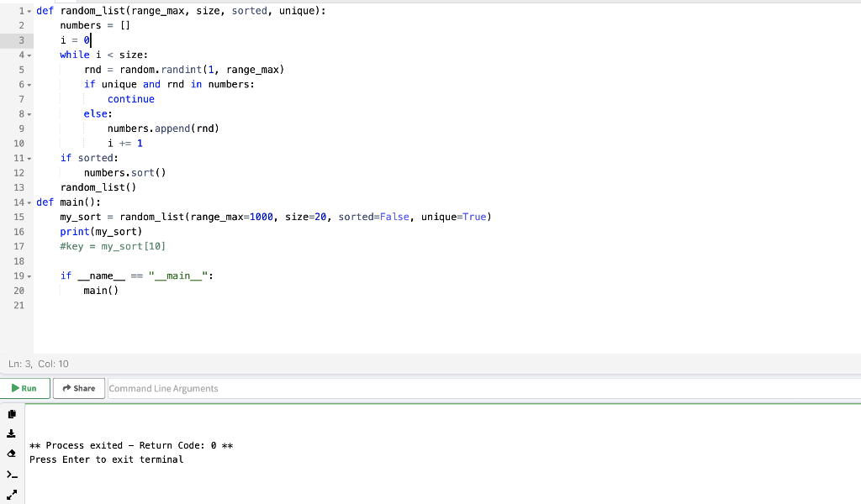Click the Run button
This screenshot has width=861, height=504.
click(x=24, y=388)
